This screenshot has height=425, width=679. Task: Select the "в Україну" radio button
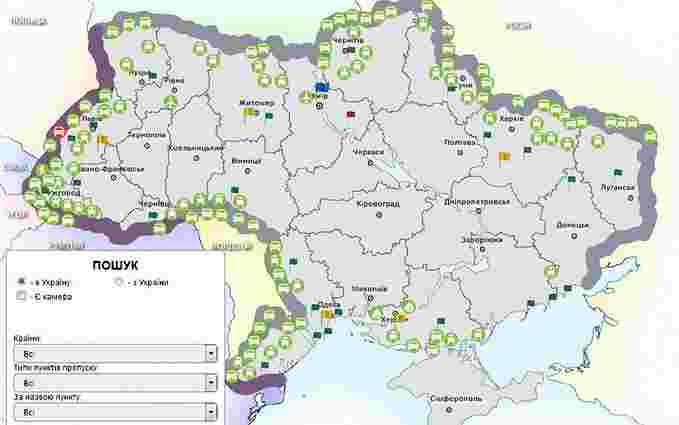(22, 283)
